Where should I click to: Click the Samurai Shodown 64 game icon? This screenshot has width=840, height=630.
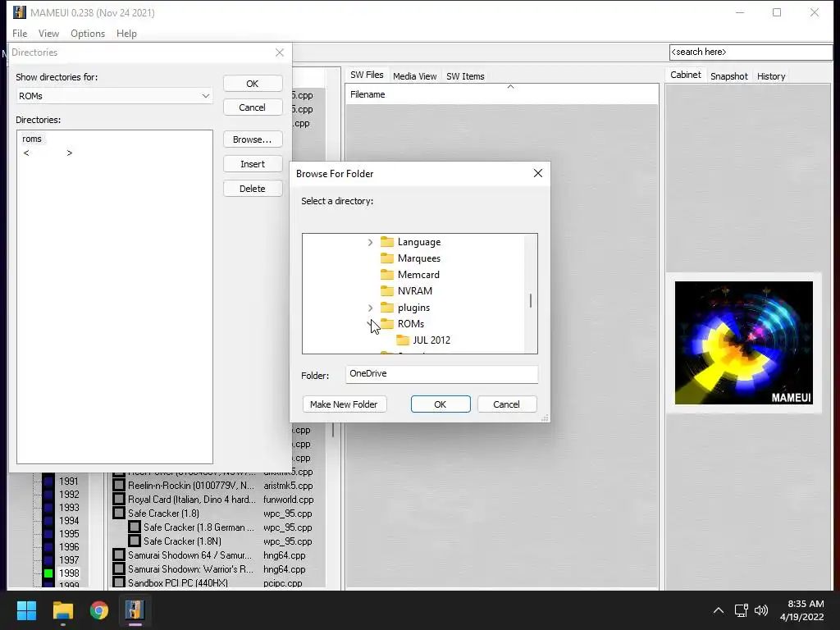tap(119, 555)
